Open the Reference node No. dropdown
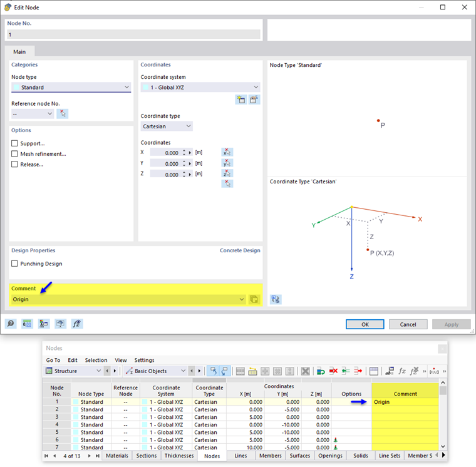Viewport: 476px width, 467px height. (x=33, y=114)
